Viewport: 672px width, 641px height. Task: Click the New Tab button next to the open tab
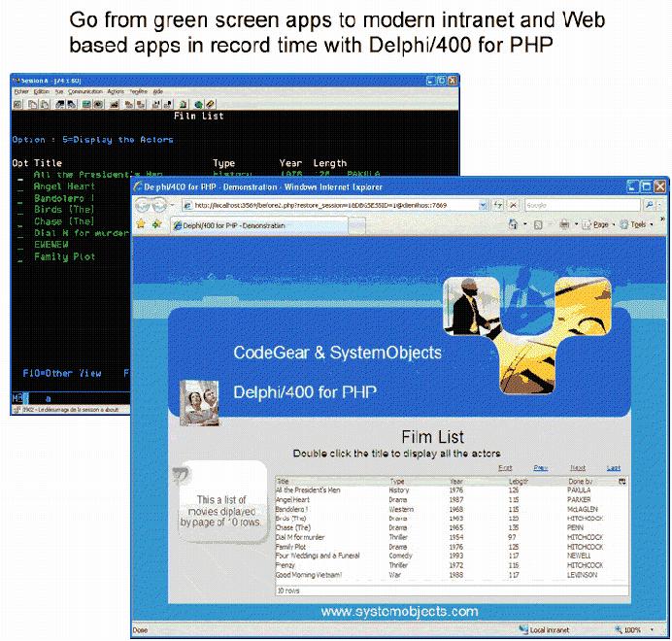tap(356, 225)
